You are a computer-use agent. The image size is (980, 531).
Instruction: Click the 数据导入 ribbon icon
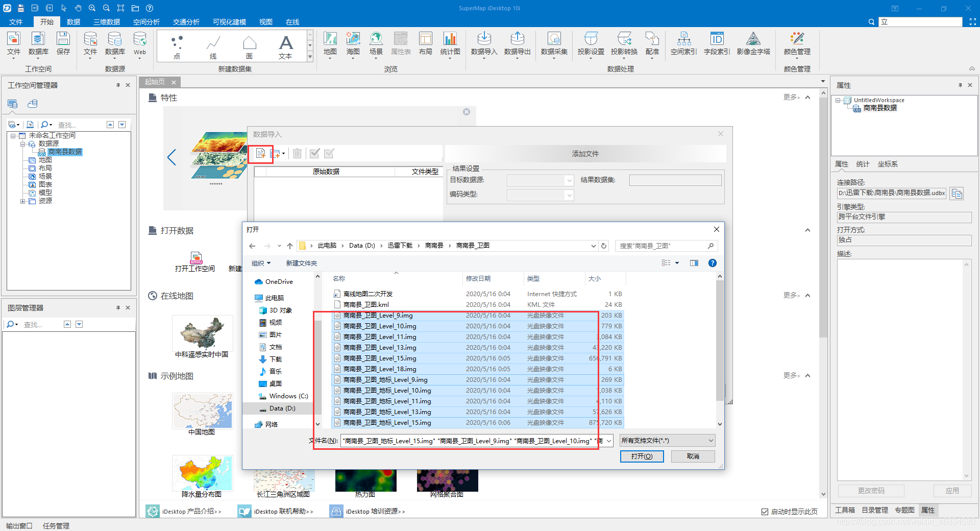484,43
